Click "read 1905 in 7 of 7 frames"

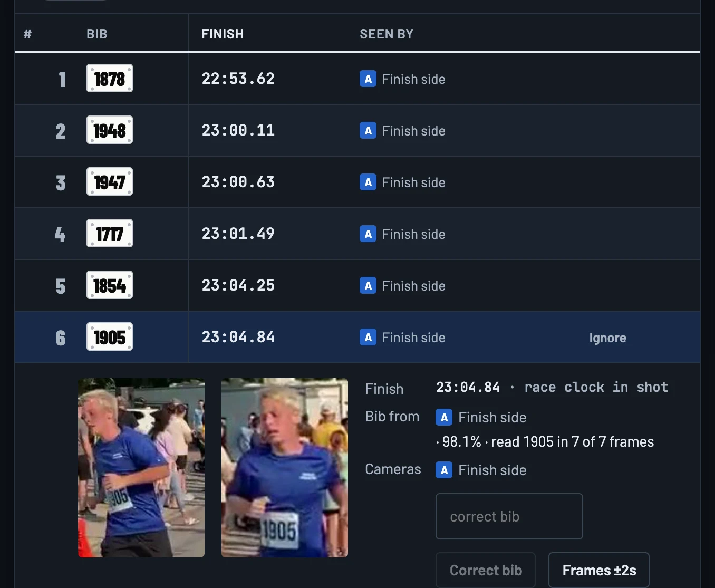point(573,441)
